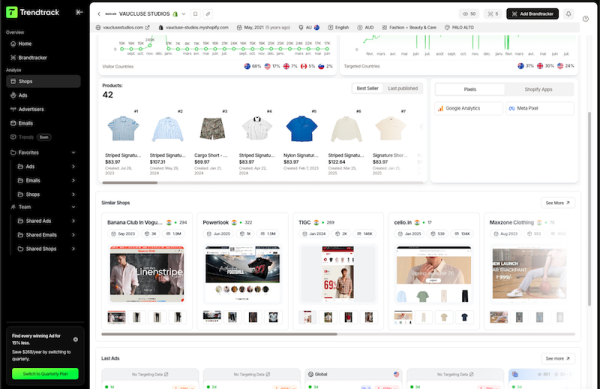Image resolution: width=600 pixels, height=389 pixels.
Task: Click See More for Similar Shops
Action: 558,203
